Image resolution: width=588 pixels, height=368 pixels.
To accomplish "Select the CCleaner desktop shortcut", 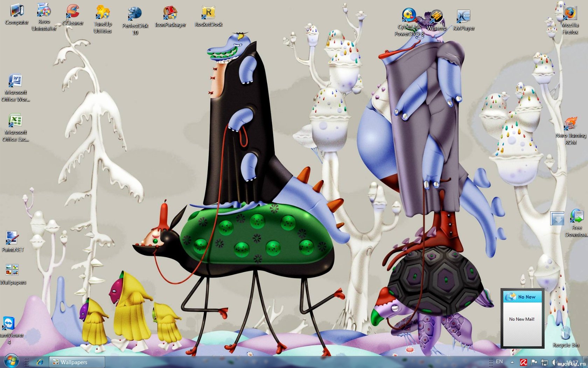I will click(73, 15).
